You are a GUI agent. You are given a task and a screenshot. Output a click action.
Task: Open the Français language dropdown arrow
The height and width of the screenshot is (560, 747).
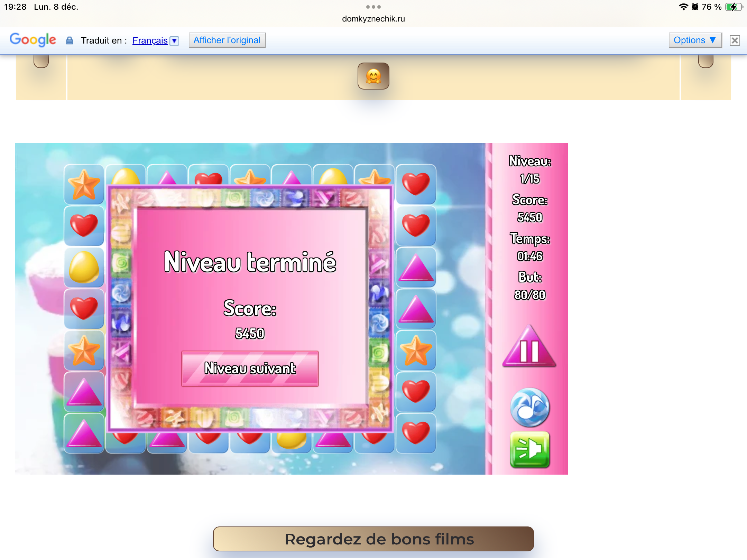click(x=175, y=41)
